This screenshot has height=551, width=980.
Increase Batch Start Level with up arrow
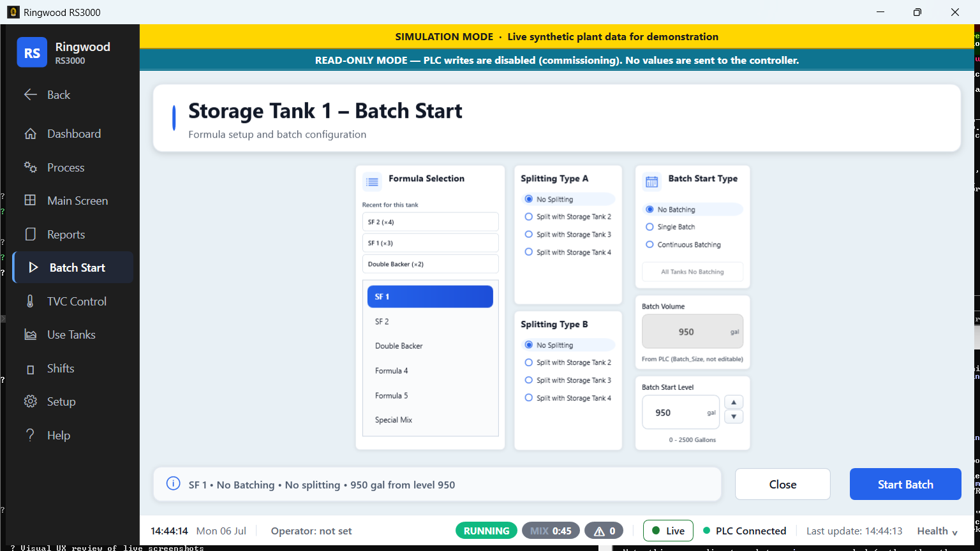734,402
